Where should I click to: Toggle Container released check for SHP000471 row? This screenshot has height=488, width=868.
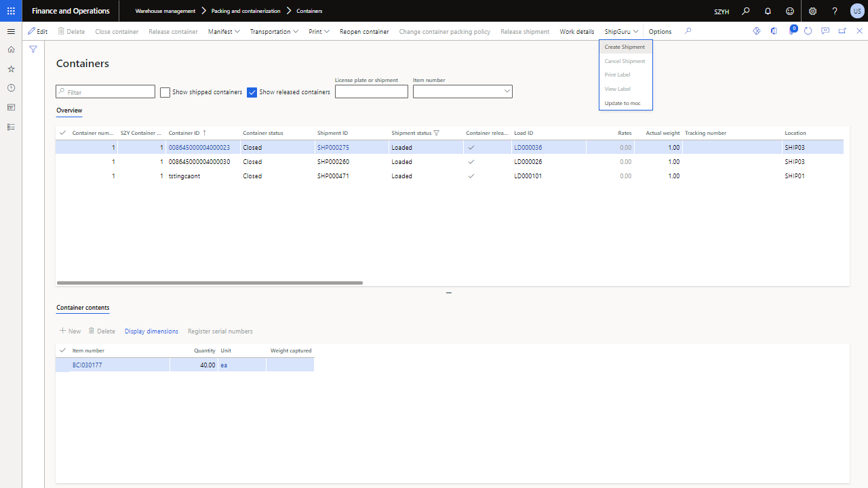pyautogui.click(x=471, y=176)
